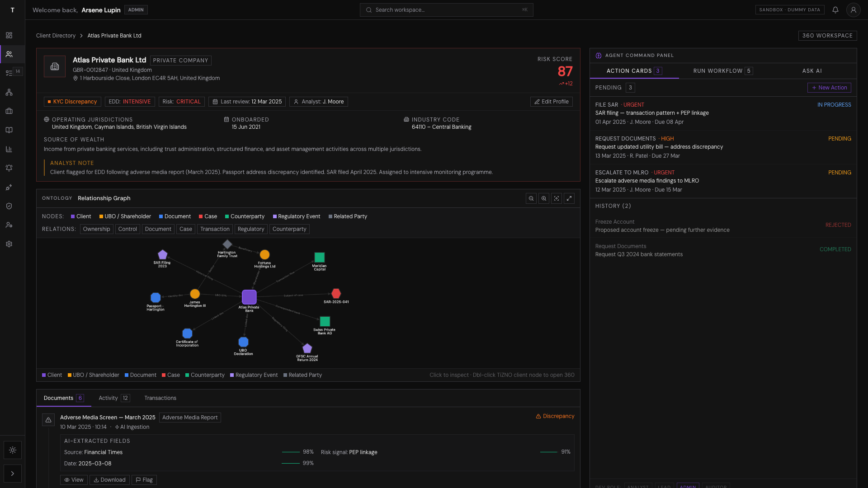Fit the relationship graph to view
The width and height of the screenshot is (868, 488).
(x=557, y=198)
